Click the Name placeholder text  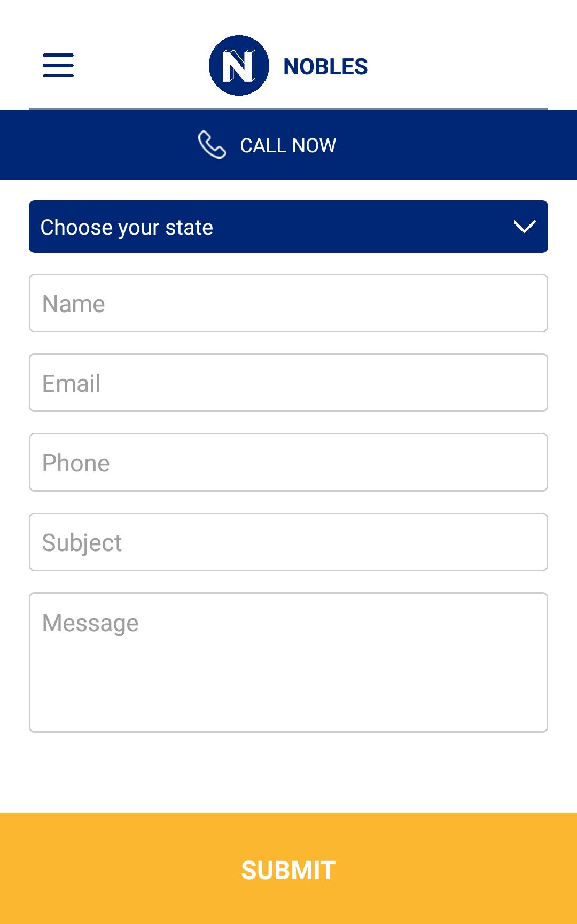(x=74, y=304)
